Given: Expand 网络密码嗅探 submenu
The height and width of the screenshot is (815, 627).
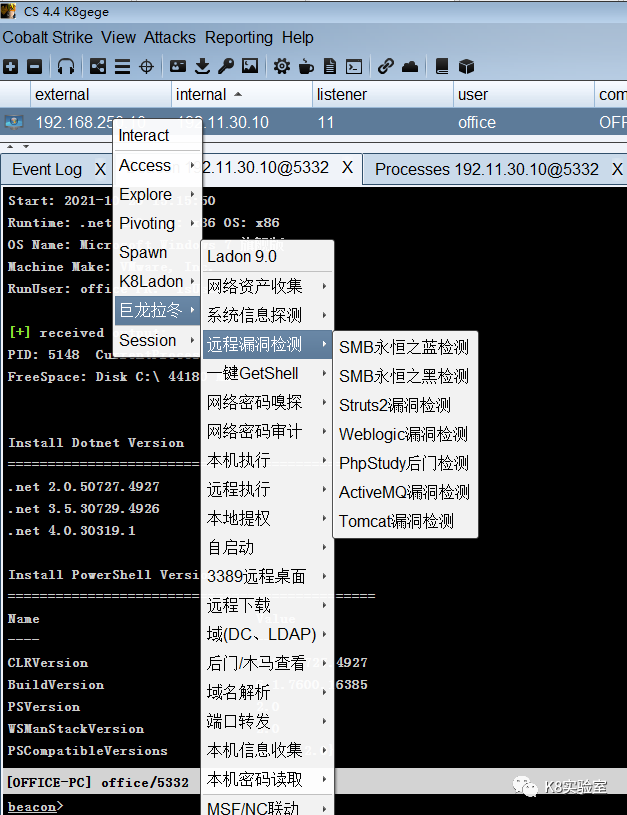Looking at the screenshot, I should pyautogui.click(x=267, y=402).
